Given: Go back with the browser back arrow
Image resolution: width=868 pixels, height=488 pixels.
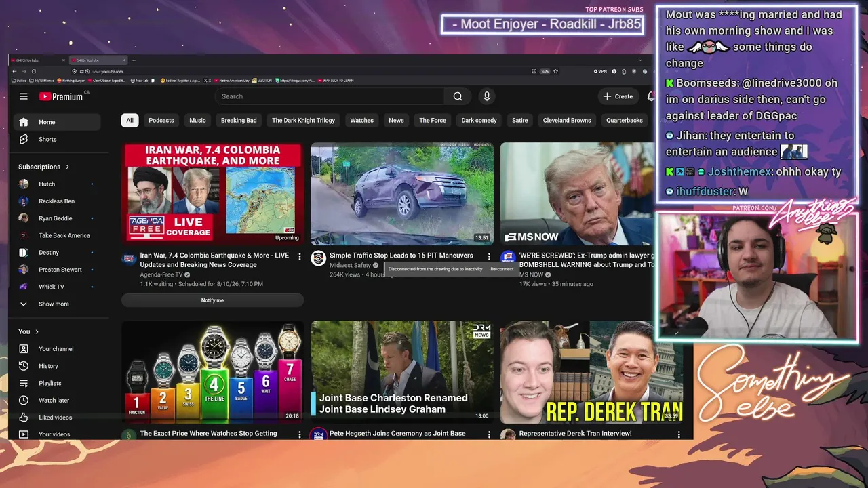Looking at the screenshot, I should (14, 71).
